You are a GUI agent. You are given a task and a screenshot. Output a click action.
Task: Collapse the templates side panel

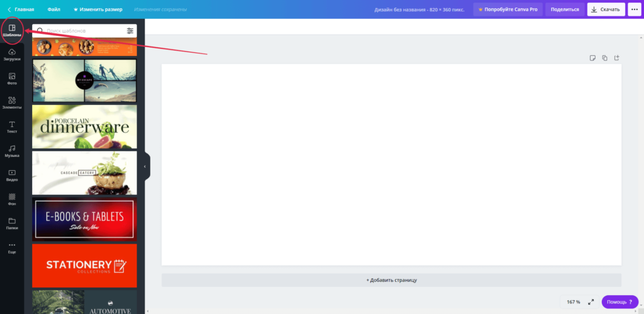(x=145, y=166)
